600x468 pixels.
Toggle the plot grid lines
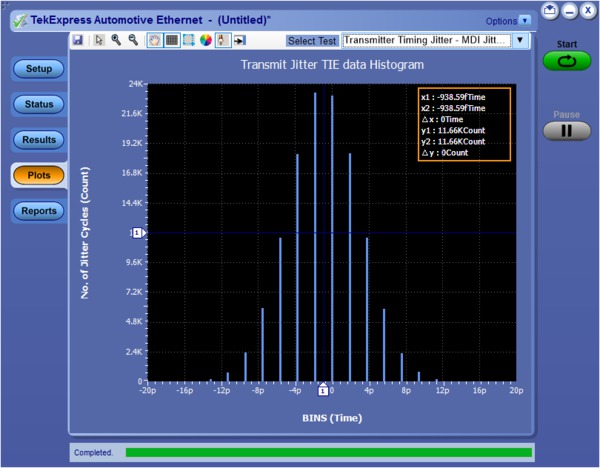click(172, 40)
